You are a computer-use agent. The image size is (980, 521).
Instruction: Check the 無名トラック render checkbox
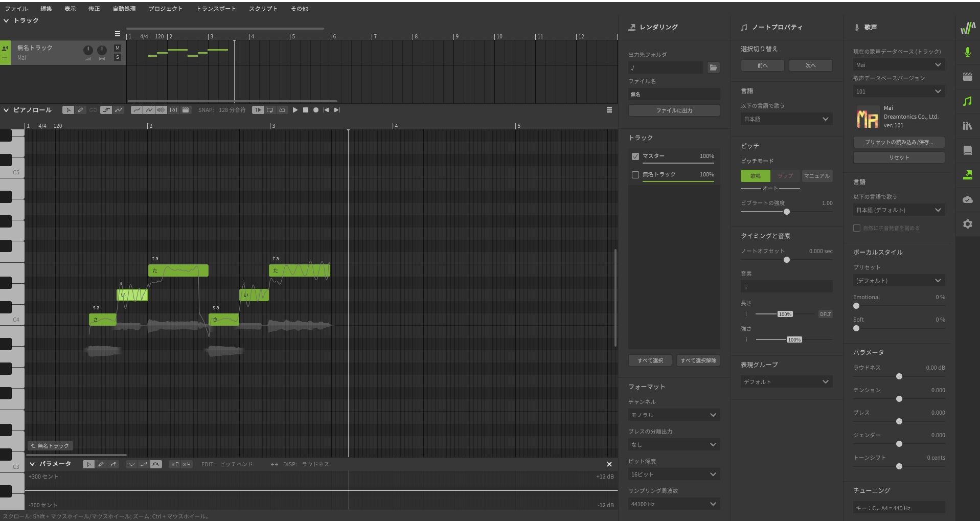635,175
